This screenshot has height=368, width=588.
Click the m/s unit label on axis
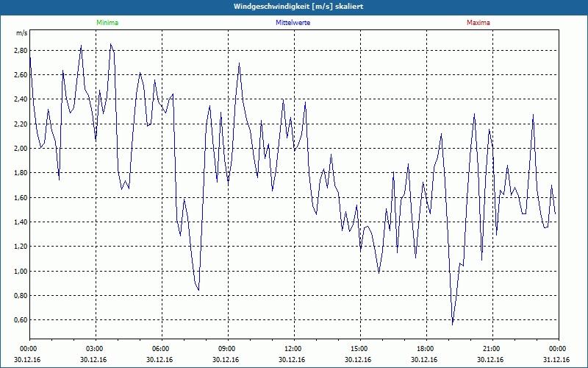22,33
